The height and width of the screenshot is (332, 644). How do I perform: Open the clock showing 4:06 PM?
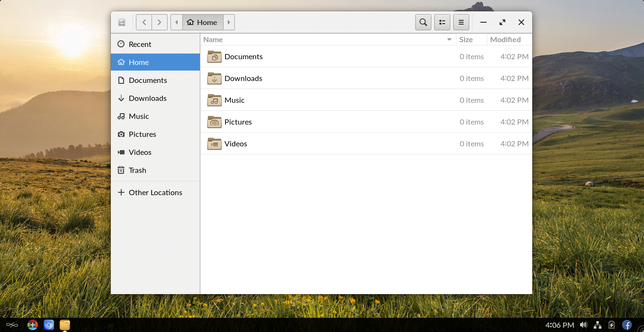click(x=560, y=325)
